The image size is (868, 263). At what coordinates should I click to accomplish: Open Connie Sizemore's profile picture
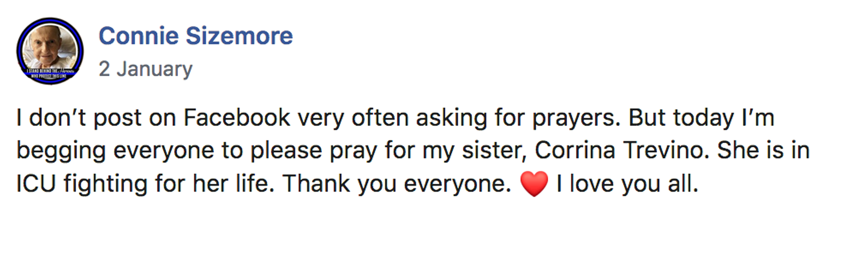50,51
